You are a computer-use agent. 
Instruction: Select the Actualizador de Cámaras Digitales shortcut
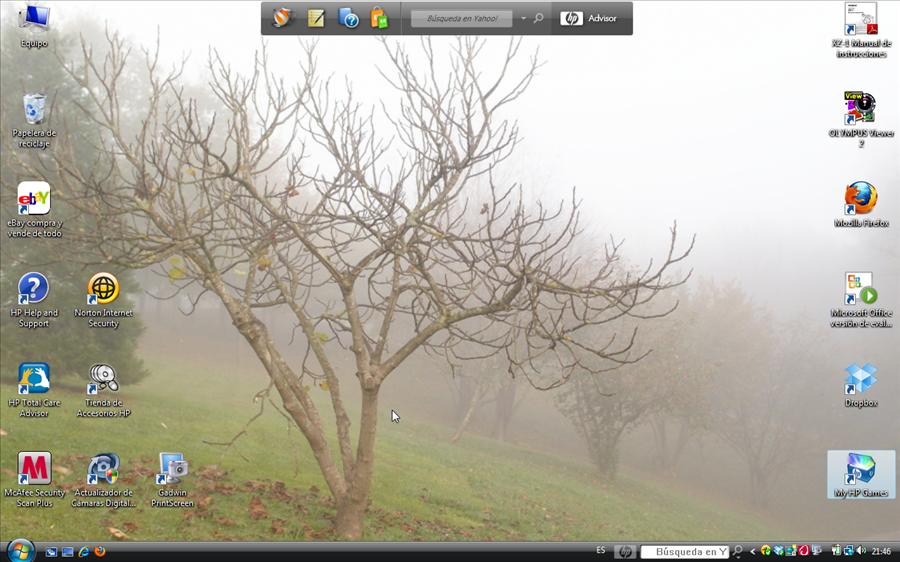[103, 479]
